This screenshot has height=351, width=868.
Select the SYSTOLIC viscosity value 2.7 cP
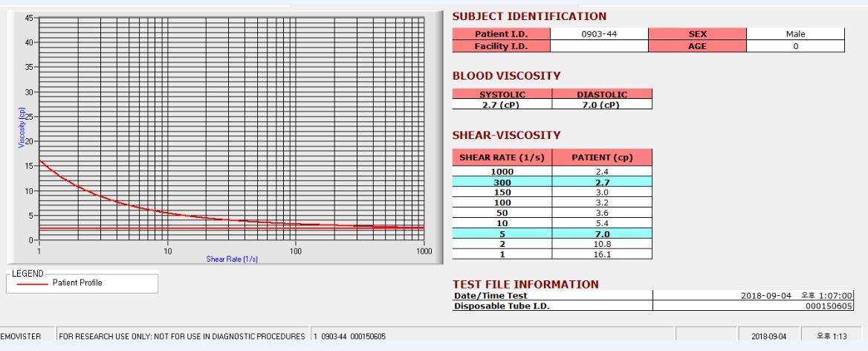click(502, 105)
